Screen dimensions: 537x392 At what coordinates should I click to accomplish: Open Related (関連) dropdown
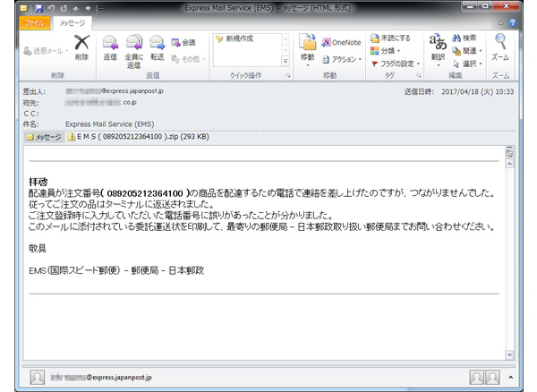tap(467, 51)
